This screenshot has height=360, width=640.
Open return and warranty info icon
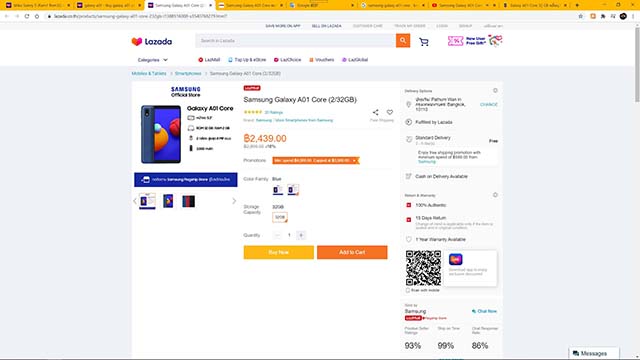coord(495,195)
